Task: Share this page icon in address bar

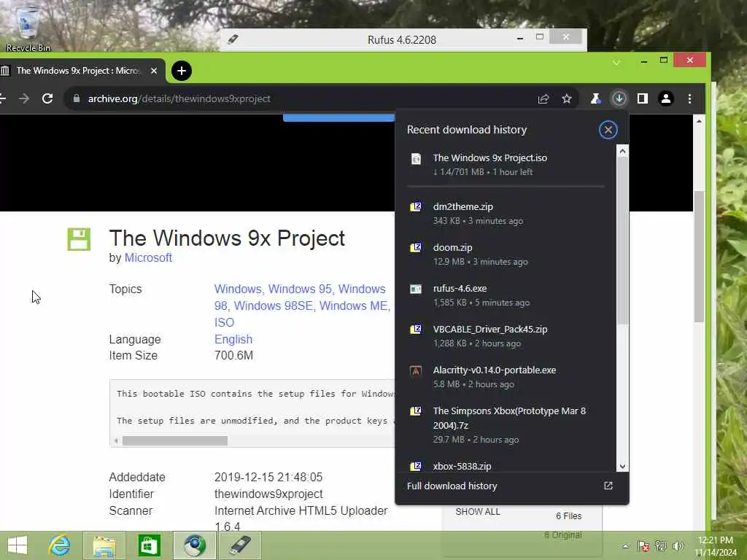Action: pyautogui.click(x=543, y=98)
